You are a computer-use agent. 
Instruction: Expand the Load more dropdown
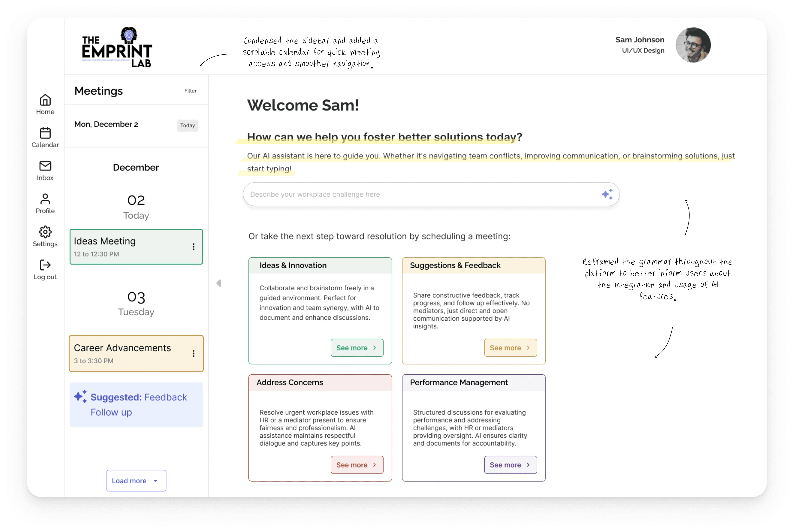(x=136, y=480)
